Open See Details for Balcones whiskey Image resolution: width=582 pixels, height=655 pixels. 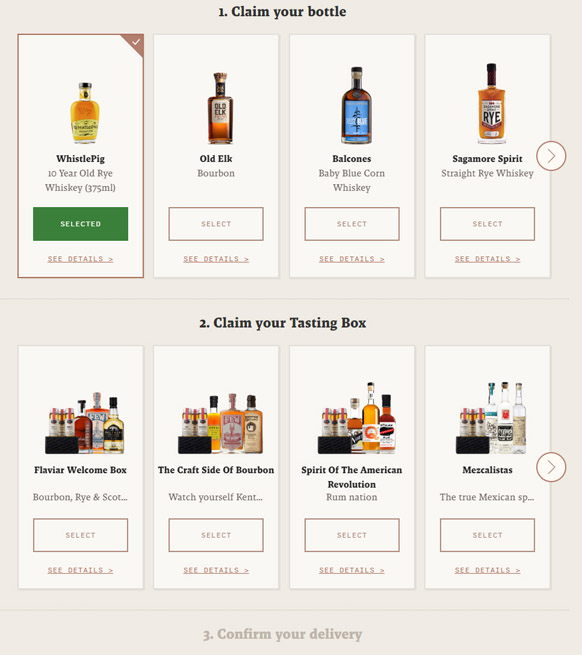(352, 259)
